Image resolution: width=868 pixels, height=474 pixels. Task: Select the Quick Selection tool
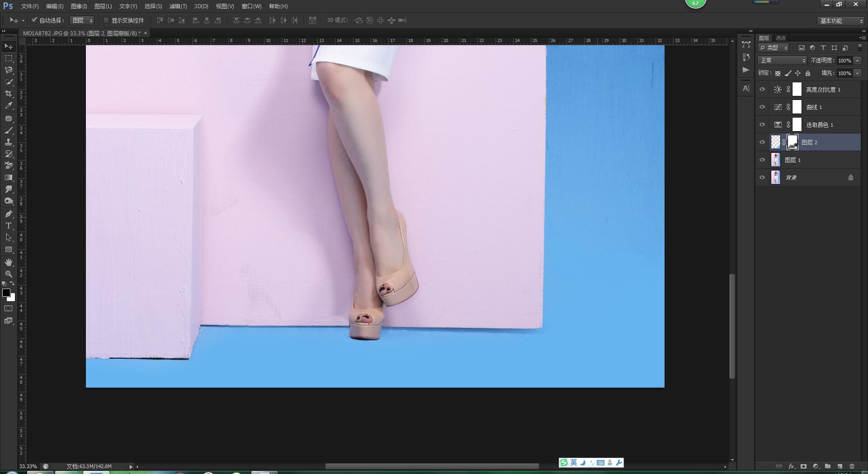pyautogui.click(x=9, y=82)
